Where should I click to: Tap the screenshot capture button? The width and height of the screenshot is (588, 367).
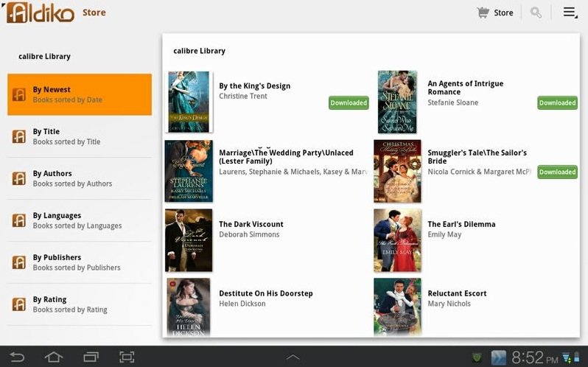[127, 357]
